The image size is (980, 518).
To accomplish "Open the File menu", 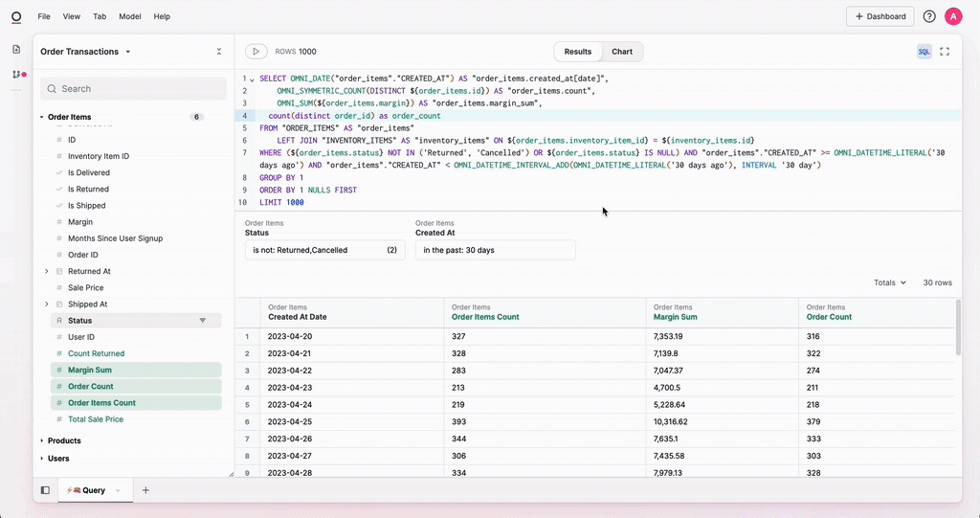I will [44, 16].
